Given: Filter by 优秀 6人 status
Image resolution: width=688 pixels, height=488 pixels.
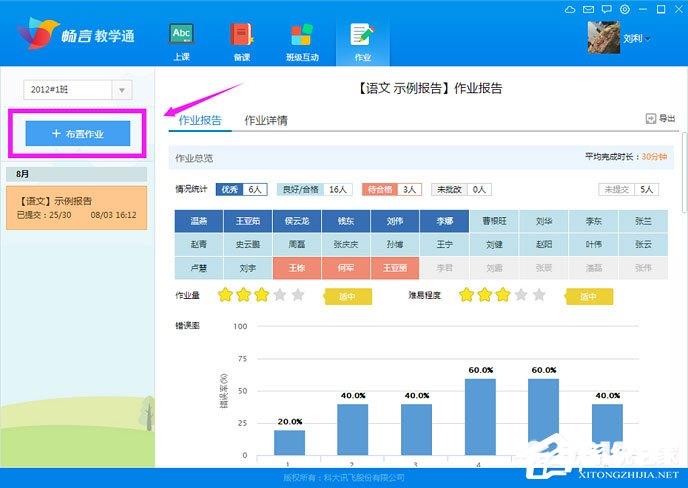Looking at the screenshot, I should pos(241,189).
